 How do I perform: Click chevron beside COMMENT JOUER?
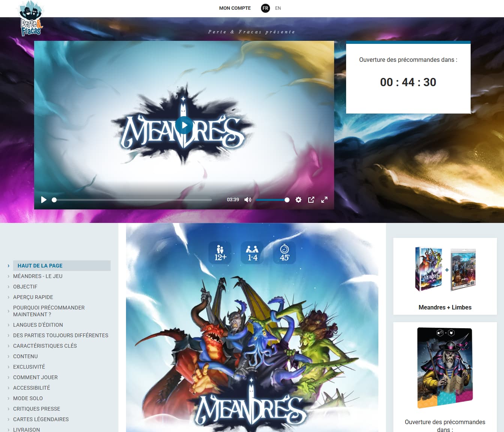(9, 377)
